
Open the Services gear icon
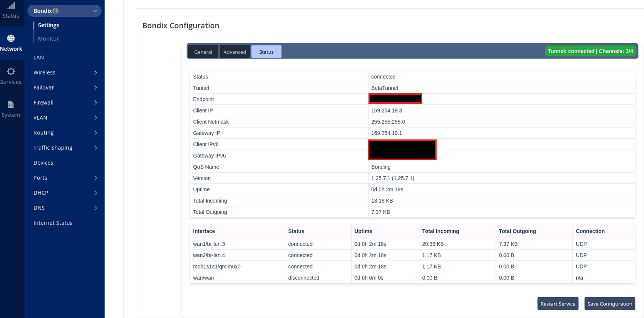[x=11, y=71]
